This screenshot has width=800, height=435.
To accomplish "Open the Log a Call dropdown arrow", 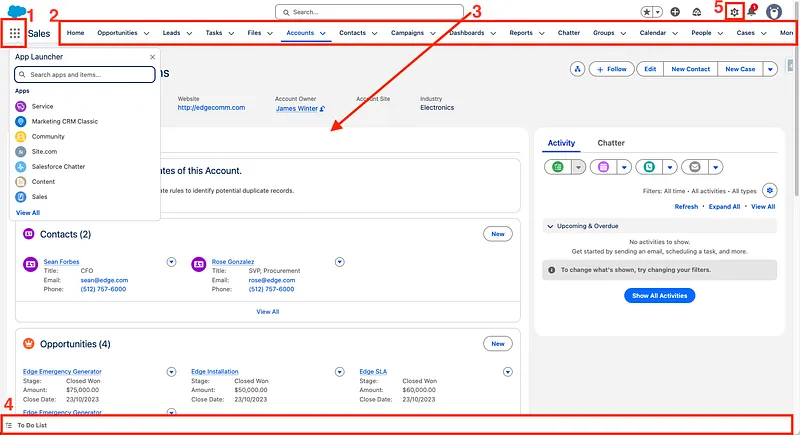I will tap(670, 167).
